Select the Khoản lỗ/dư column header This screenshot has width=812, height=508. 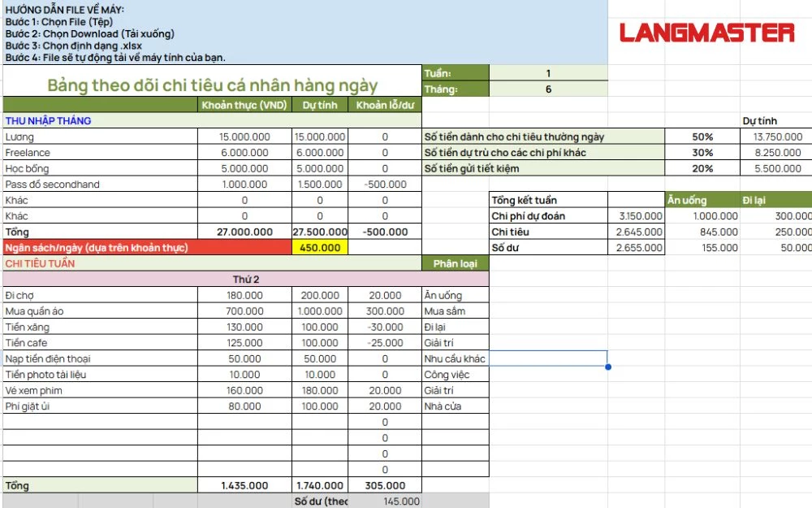coord(384,105)
